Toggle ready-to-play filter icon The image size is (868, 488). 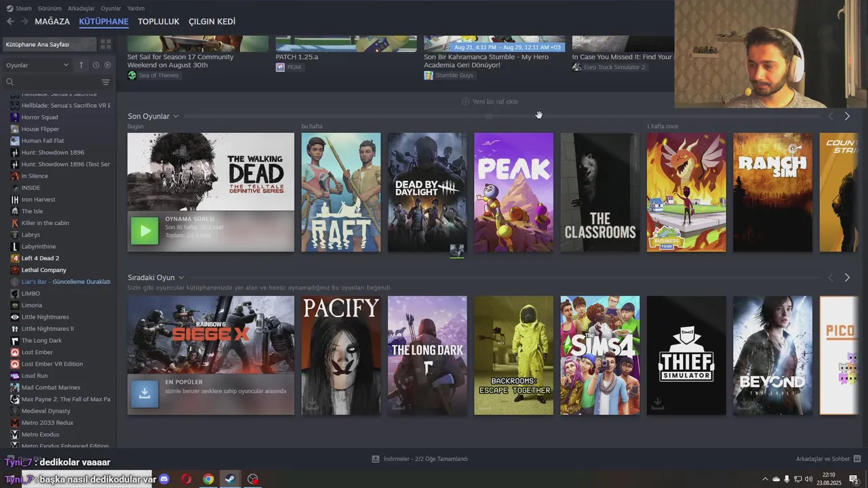[x=107, y=65]
